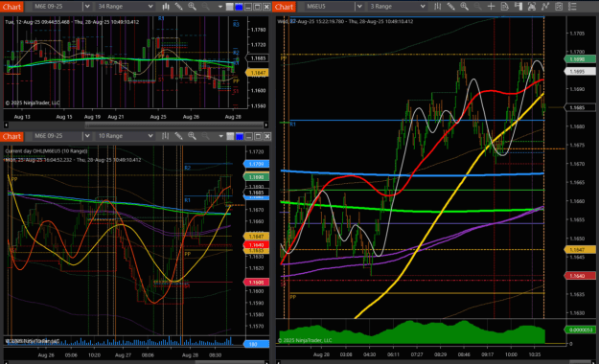Click yellow 1.1647 price marker on 34 Range axis
This screenshot has width=599, height=364.
click(x=258, y=73)
